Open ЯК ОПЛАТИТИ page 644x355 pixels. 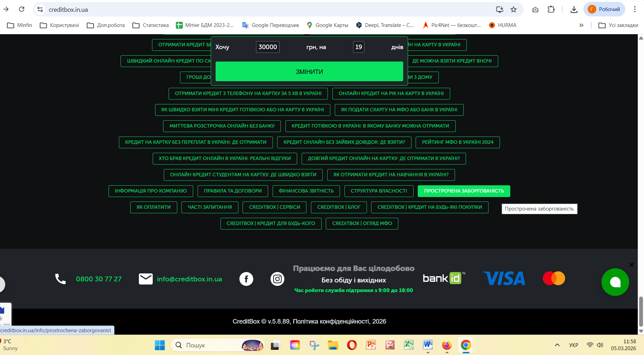[154, 207]
